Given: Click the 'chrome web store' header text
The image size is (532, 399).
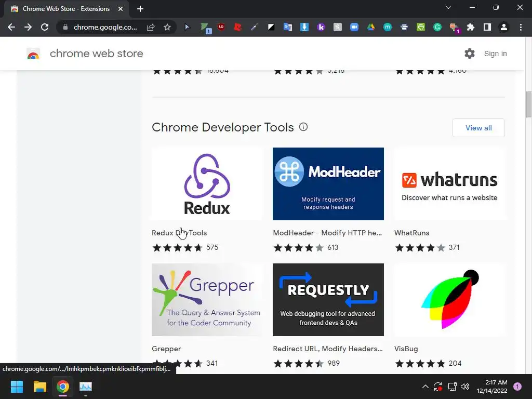Looking at the screenshot, I should coord(96,54).
